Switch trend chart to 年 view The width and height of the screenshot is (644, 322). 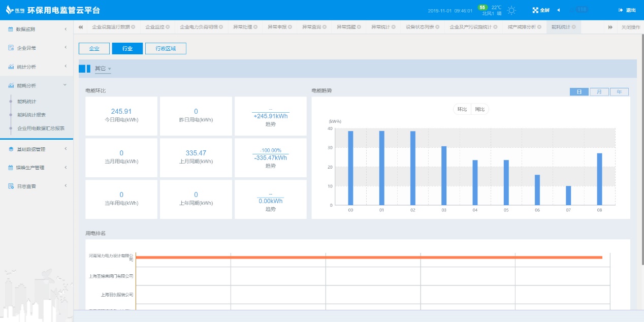(x=619, y=92)
